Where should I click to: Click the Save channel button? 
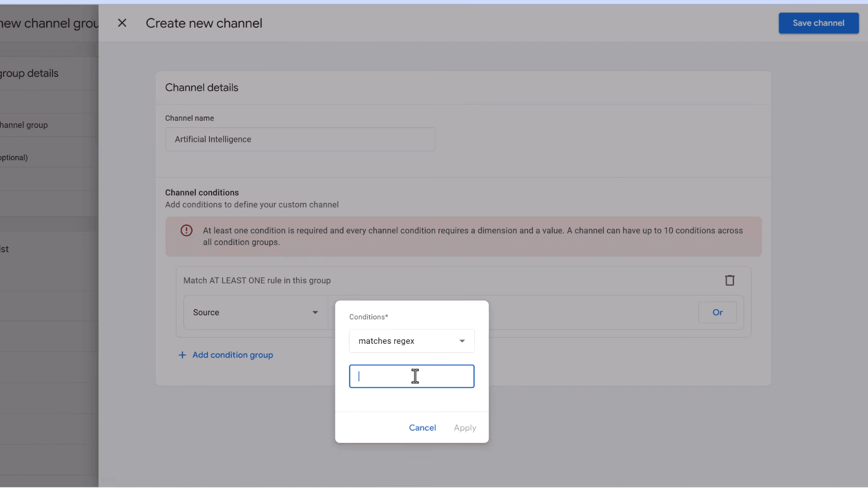point(818,23)
